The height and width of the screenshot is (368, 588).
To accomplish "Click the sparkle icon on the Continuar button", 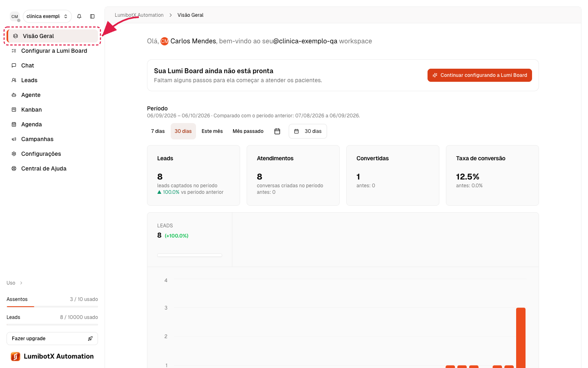I will 435,75.
